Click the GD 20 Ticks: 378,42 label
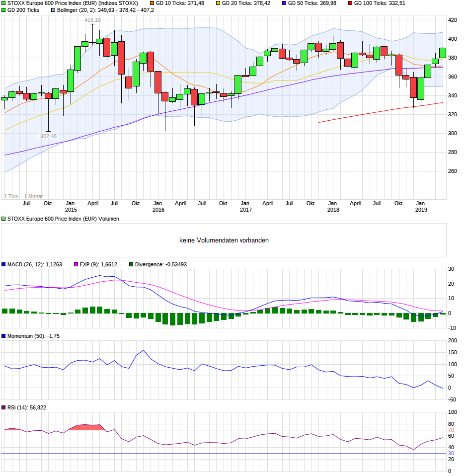This screenshot has width=467, height=476. [x=246, y=3]
